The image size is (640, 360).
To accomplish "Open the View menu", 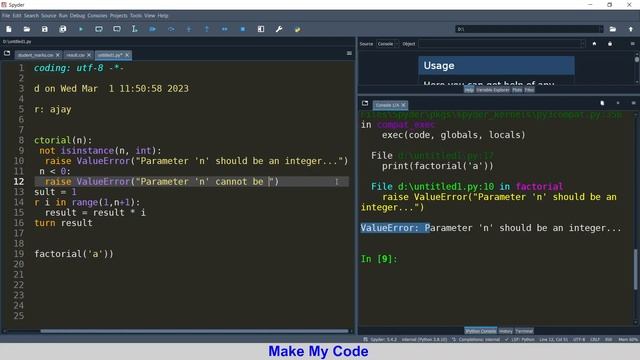I will pos(149,16).
